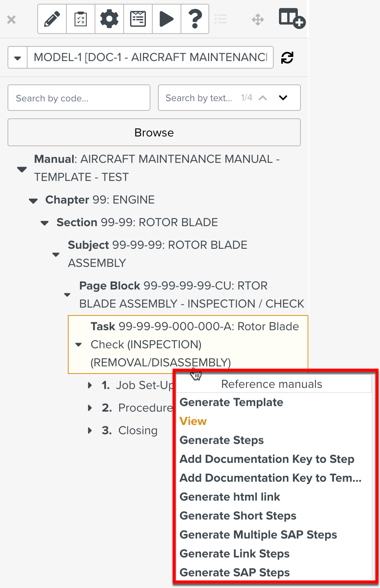Click the bullet list icon
The height and width of the screenshot is (588, 380).
point(221,19)
